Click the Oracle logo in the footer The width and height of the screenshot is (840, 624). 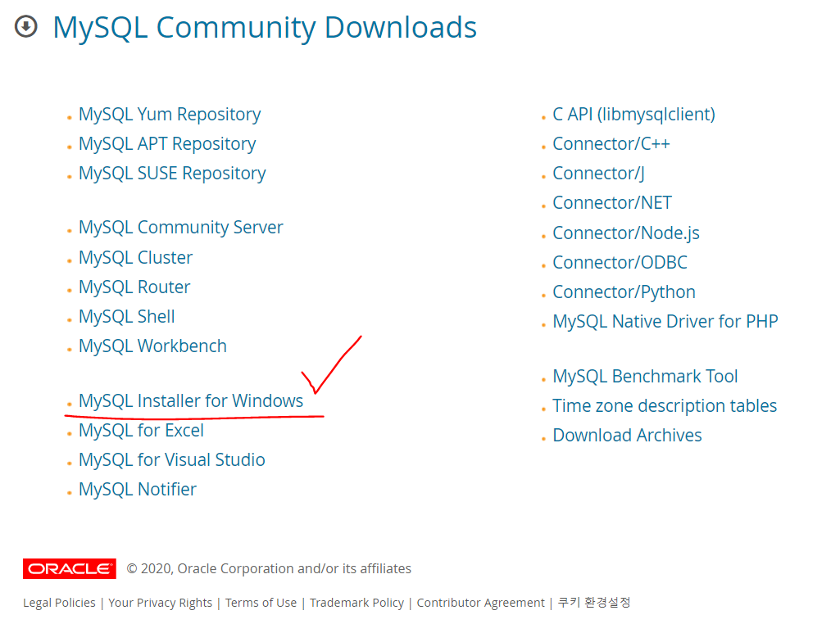tap(69, 568)
